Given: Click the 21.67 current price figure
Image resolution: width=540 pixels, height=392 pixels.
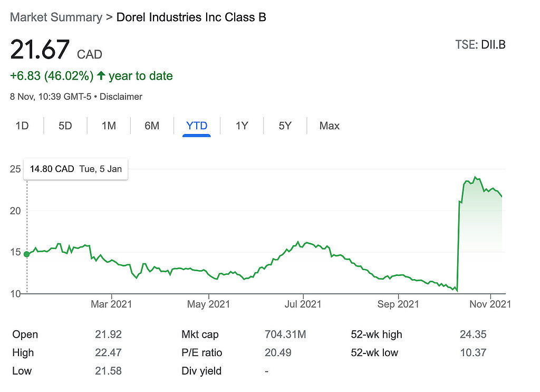Looking at the screenshot, I should (x=40, y=50).
